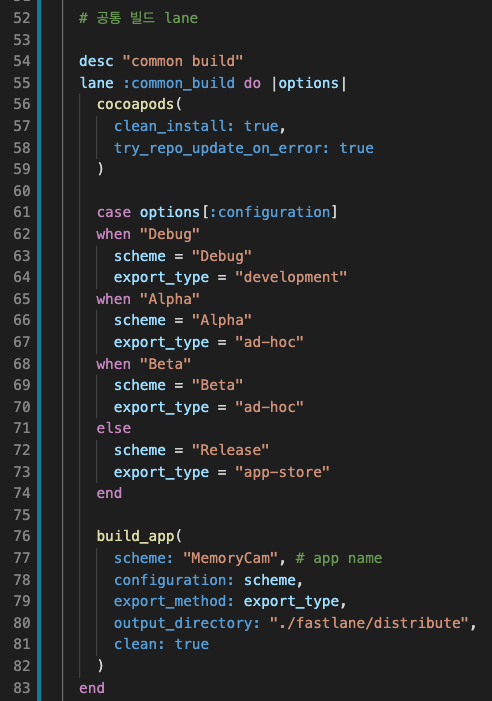
Task: Click the comment '# 공통 빌드 lane'
Action: coord(138,18)
